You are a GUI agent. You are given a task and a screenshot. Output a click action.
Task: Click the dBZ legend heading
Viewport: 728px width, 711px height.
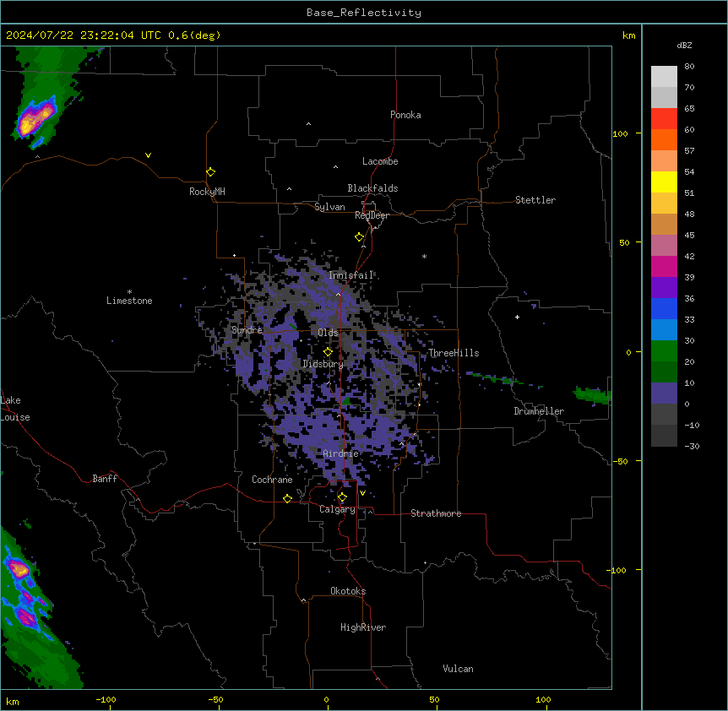684,45
